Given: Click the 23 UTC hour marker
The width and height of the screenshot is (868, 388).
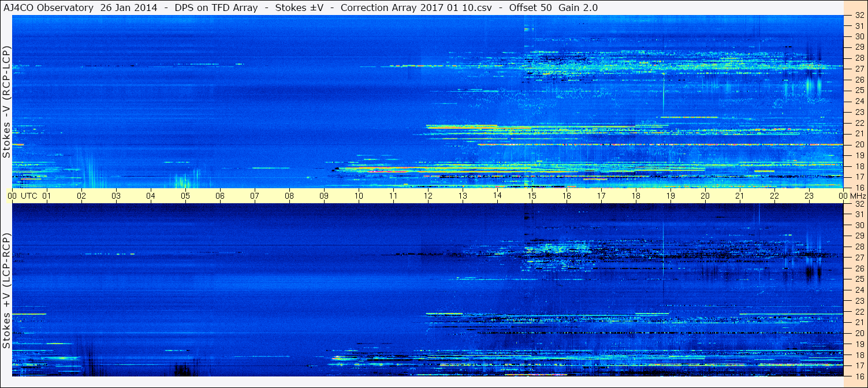Looking at the screenshot, I should click(x=809, y=196).
